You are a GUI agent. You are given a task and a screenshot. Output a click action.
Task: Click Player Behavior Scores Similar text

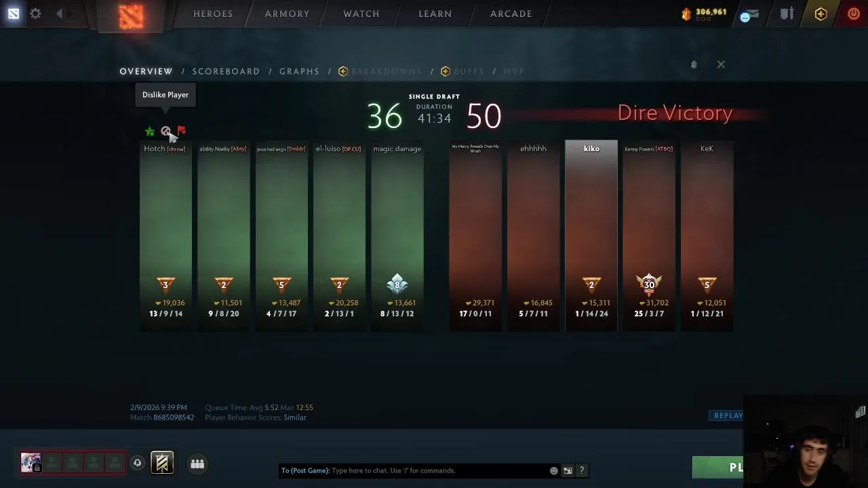(x=256, y=418)
